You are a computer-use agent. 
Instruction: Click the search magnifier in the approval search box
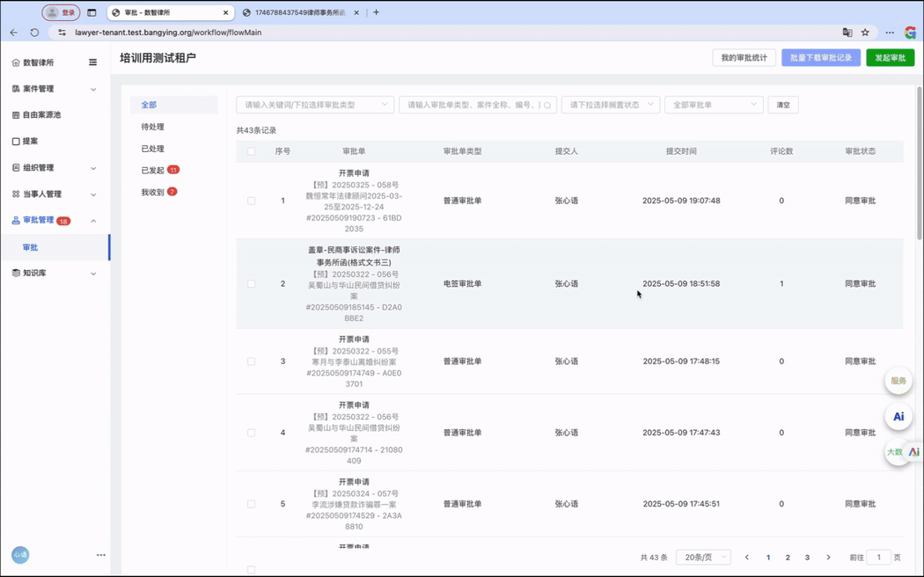coord(547,106)
